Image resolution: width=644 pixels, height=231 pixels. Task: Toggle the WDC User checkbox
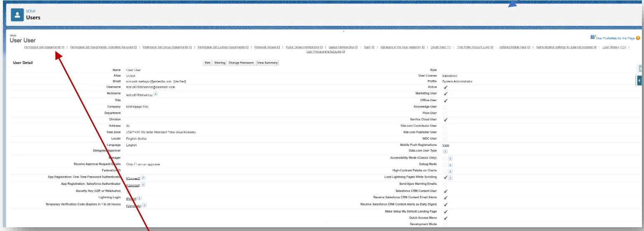click(x=445, y=139)
